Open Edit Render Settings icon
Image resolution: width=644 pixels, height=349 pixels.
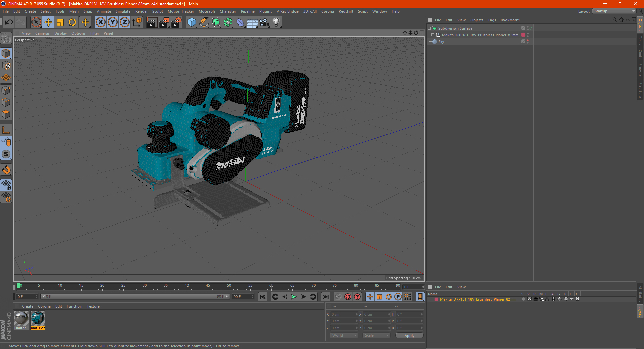176,22
